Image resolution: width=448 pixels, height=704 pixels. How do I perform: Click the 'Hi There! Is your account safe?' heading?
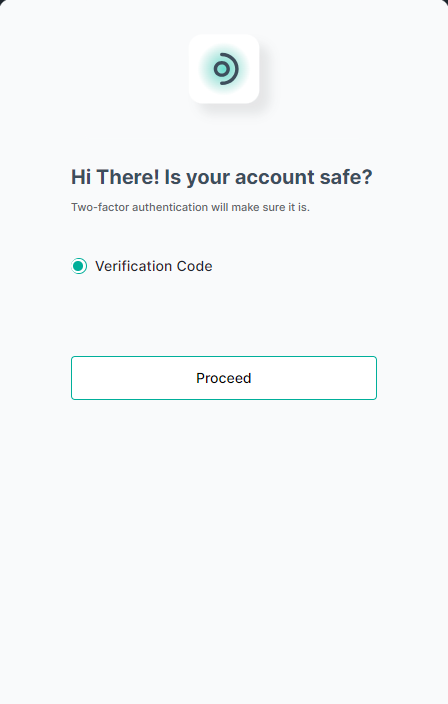(x=222, y=177)
